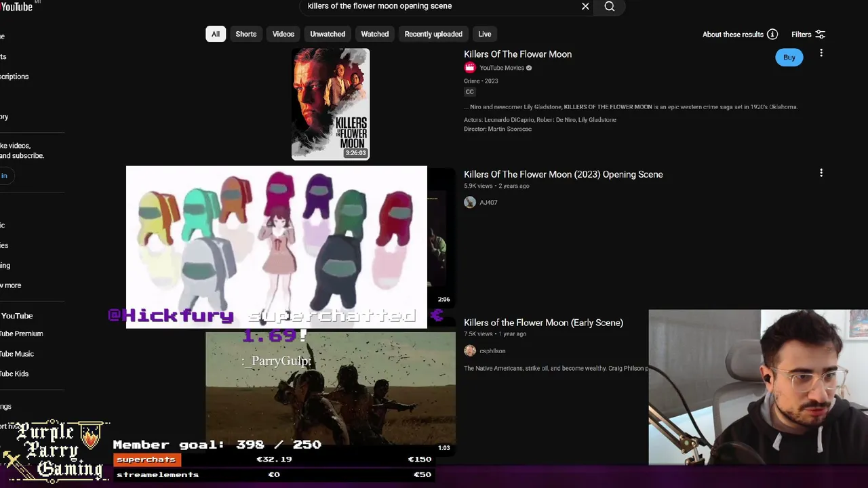Click the 1:03 duration badge
Image resolution: width=868 pixels, height=488 pixels.
click(x=444, y=448)
